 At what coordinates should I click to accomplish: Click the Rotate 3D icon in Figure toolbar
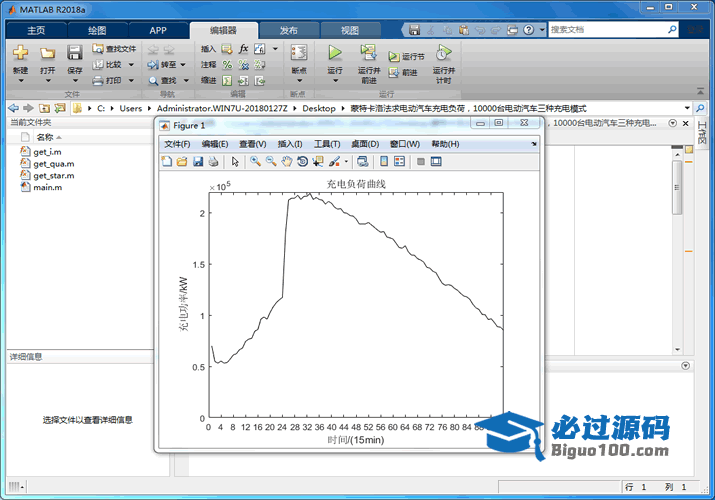click(302, 161)
